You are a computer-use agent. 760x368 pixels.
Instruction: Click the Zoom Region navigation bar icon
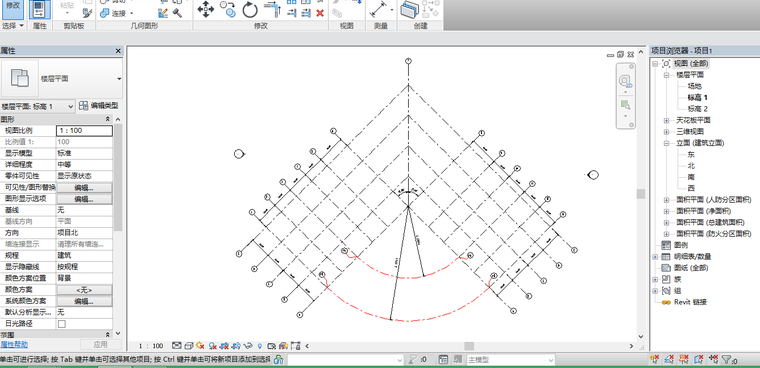coord(625,104)
